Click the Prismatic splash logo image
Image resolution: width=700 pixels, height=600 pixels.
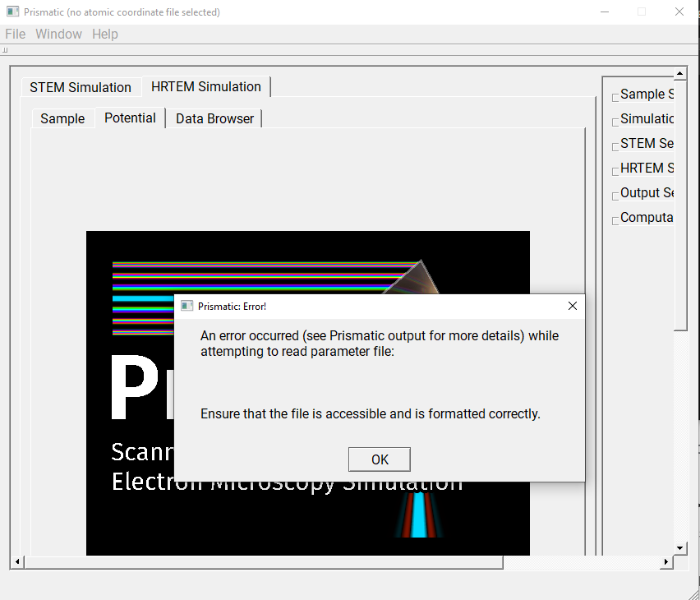pos(308,393)
